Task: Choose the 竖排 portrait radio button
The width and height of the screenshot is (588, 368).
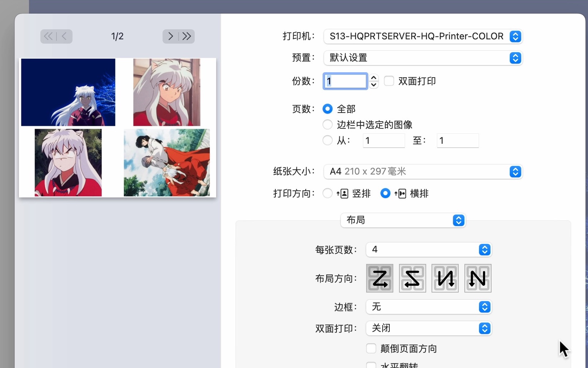Action: click(328, 193)
